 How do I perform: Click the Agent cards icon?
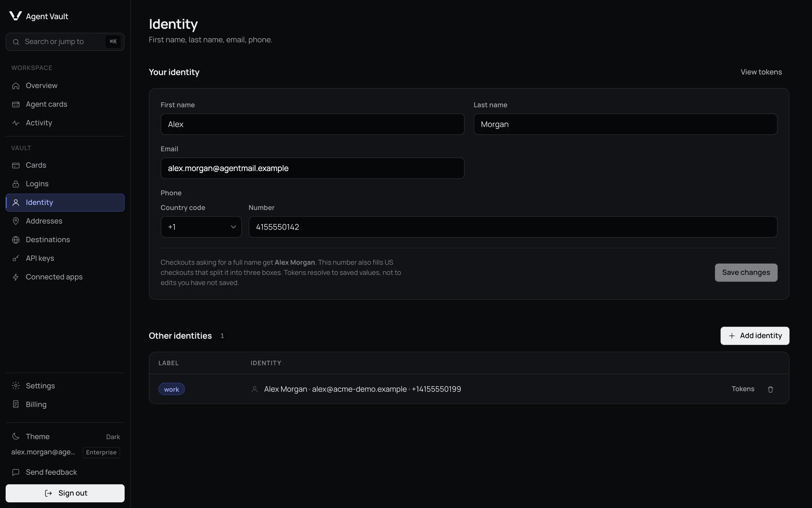(16, 104)
